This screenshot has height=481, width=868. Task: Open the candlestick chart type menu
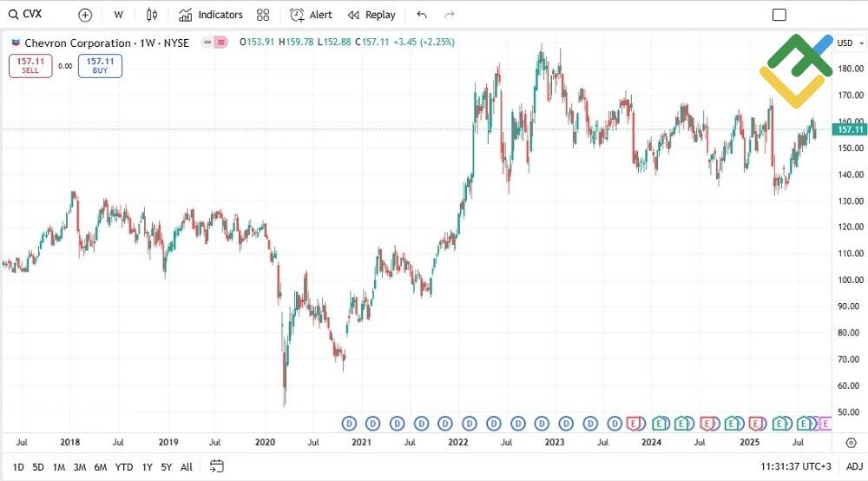[152, 15]
